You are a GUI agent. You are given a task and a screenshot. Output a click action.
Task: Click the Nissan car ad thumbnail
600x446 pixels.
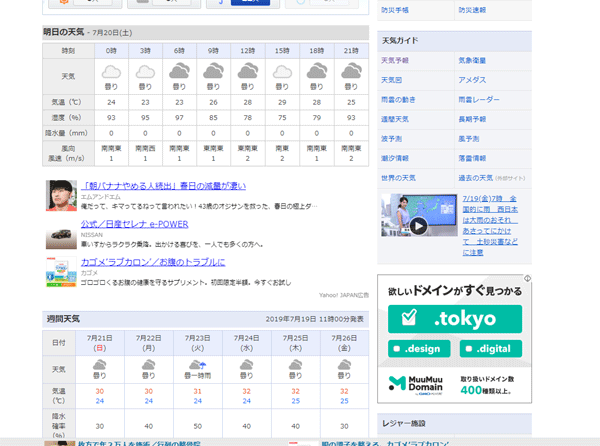tap(61, 234)
